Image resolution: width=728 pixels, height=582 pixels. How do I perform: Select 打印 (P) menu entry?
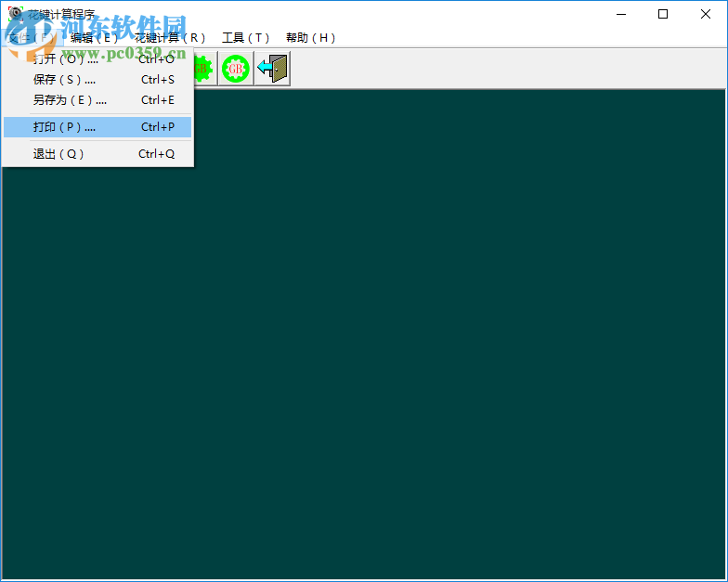coord(97,127)
